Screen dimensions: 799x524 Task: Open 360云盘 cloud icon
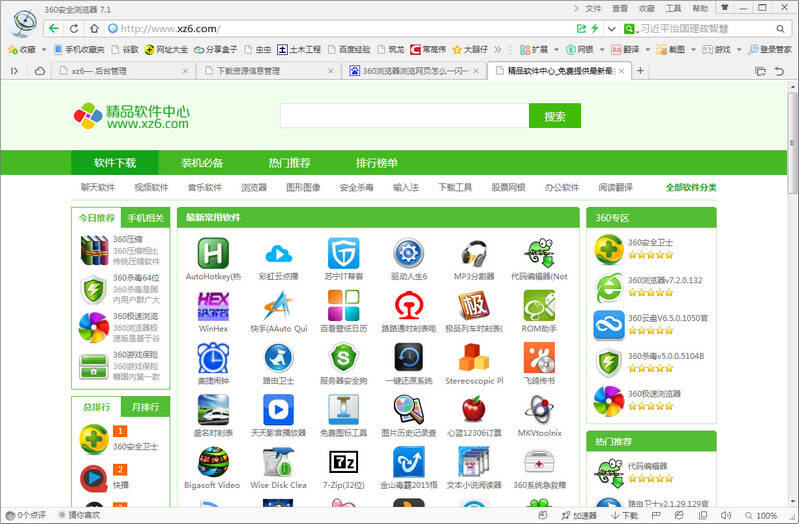608,325
